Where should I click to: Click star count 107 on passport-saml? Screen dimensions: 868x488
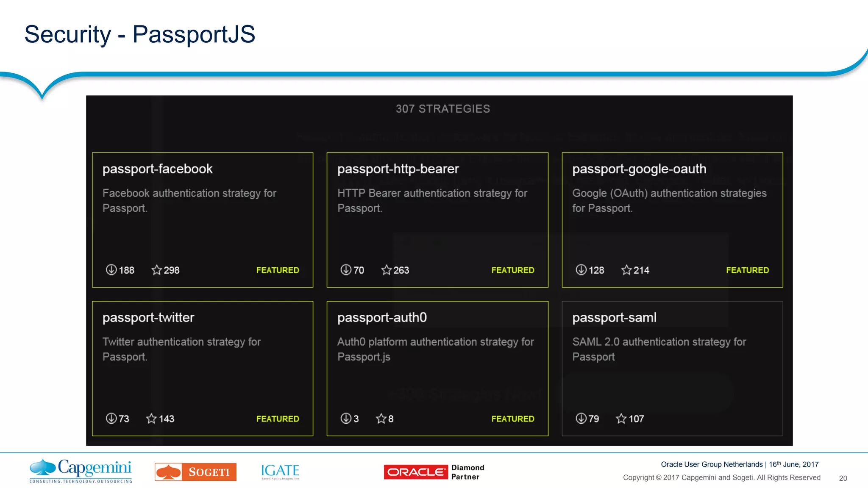pos(636,419)
